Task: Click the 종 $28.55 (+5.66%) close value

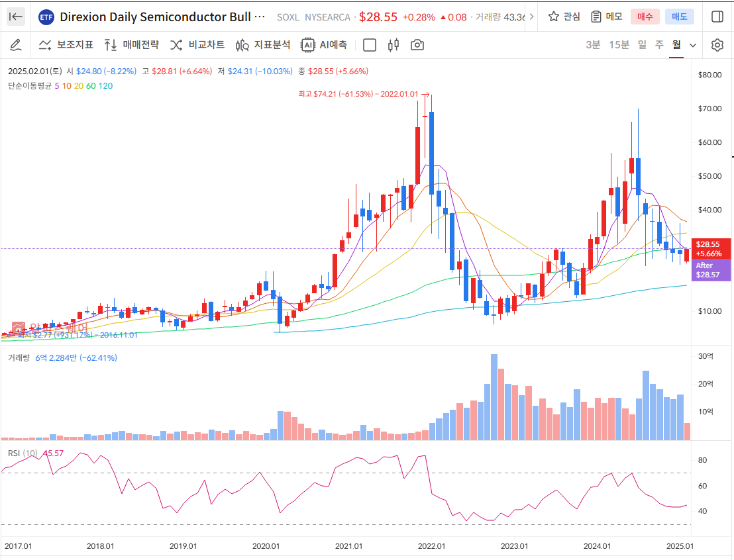Action: pos(333,71)
